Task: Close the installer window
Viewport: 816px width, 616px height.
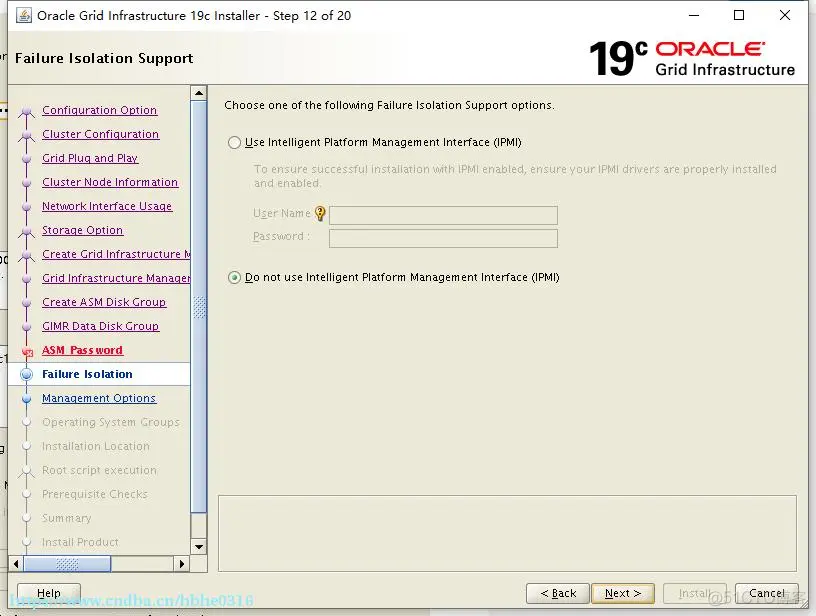Action: click(785, 16)
